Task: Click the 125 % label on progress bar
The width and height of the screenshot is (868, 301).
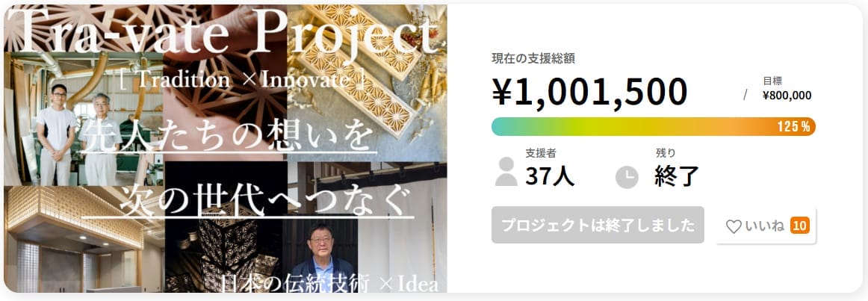Action: point(793,126)
